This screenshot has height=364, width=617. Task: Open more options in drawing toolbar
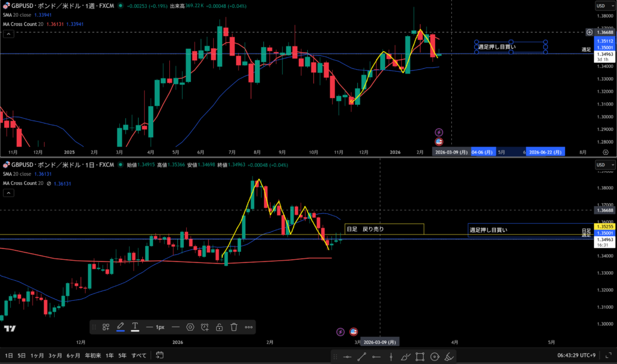click(249, 327)
